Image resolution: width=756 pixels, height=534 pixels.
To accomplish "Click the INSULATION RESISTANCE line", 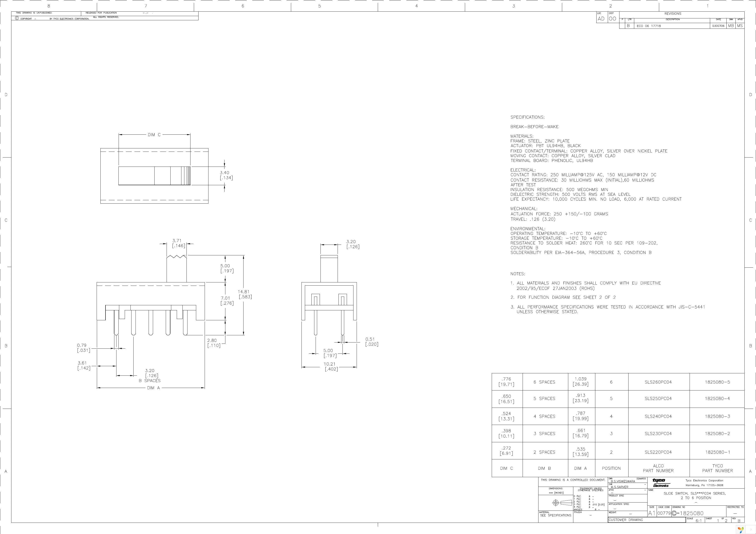I will [x=559, y=190].
